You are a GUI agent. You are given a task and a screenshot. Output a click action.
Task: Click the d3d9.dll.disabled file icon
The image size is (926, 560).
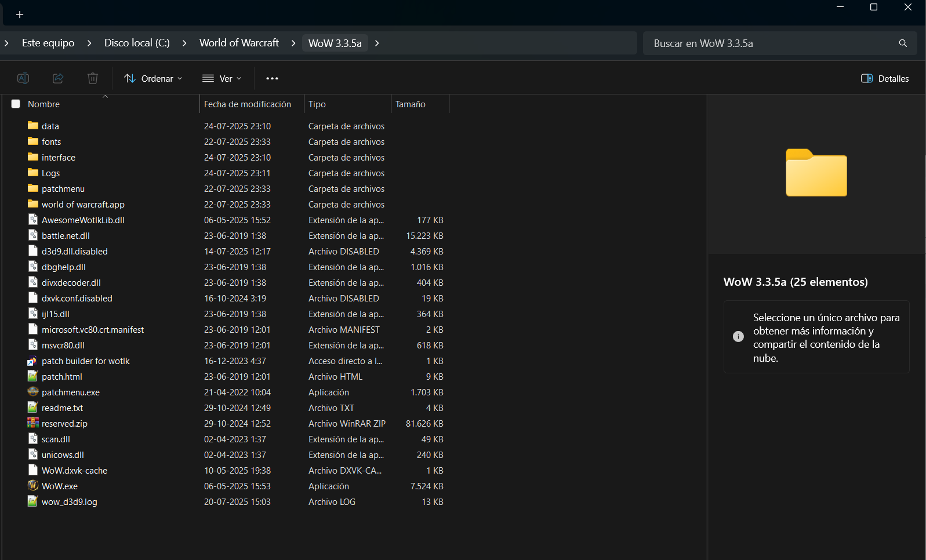click(x=33, y=250)
